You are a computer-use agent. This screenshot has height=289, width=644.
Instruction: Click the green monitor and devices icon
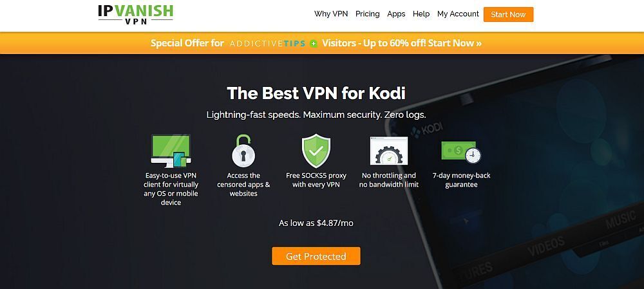click(171, 151)
